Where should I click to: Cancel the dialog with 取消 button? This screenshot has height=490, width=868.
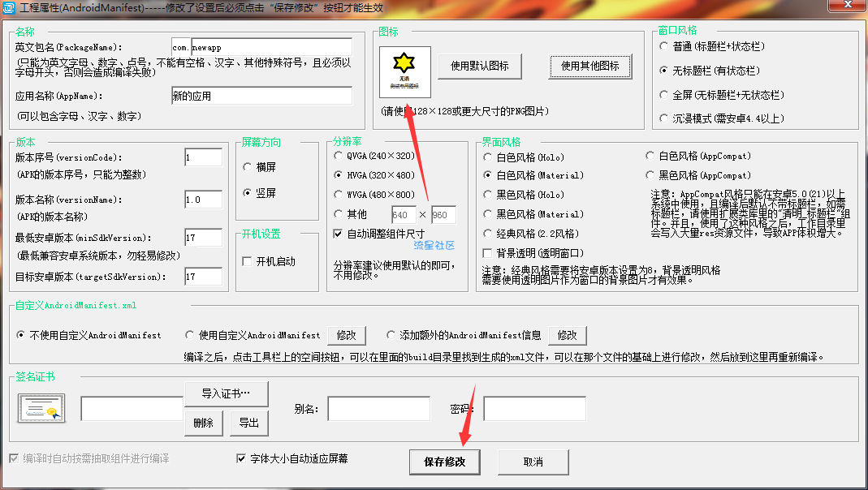533,462
